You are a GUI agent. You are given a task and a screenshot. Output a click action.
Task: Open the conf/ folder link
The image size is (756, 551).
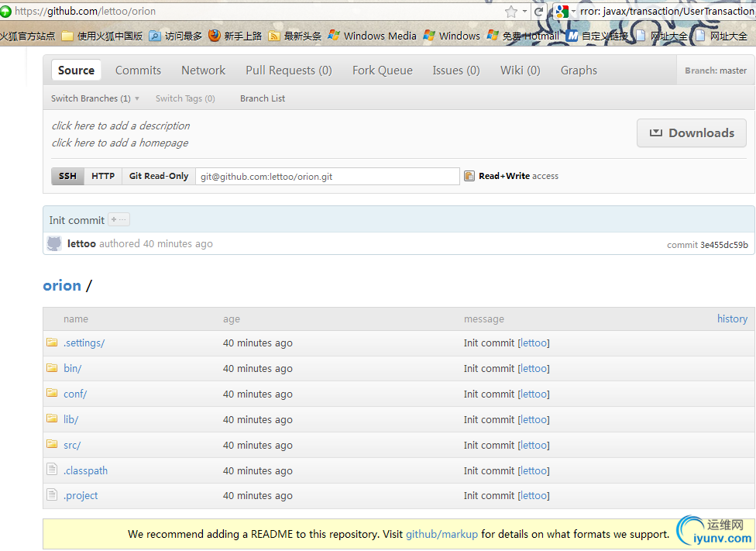pos(75,394)
